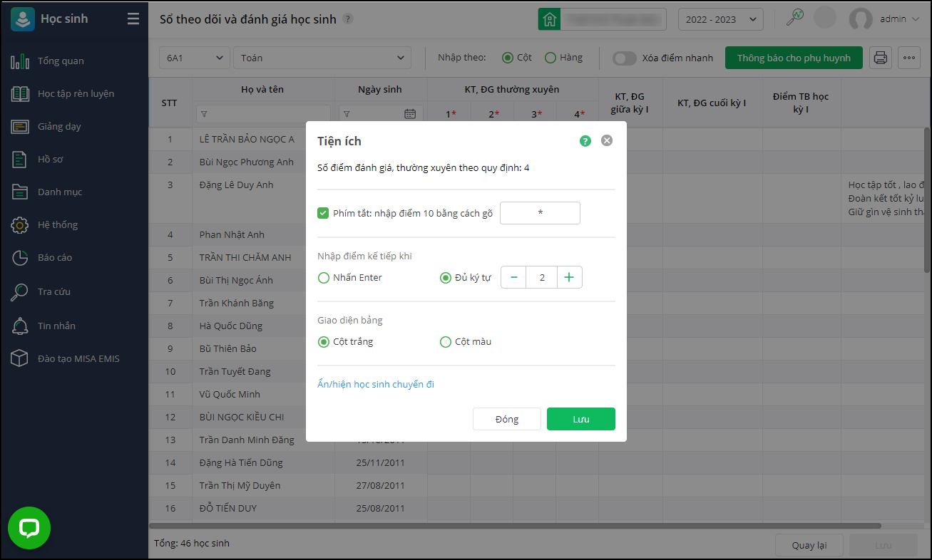The width and height of the screenshot is (932, 560).
Task: Click student row Vũ Quốc Minh
Action: pos(230,395)
